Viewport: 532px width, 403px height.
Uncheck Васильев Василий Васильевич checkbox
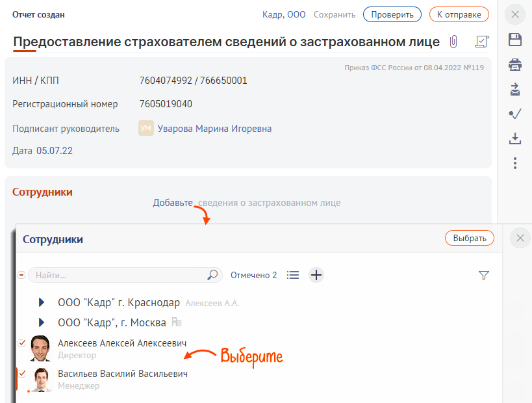click(22, 374)
